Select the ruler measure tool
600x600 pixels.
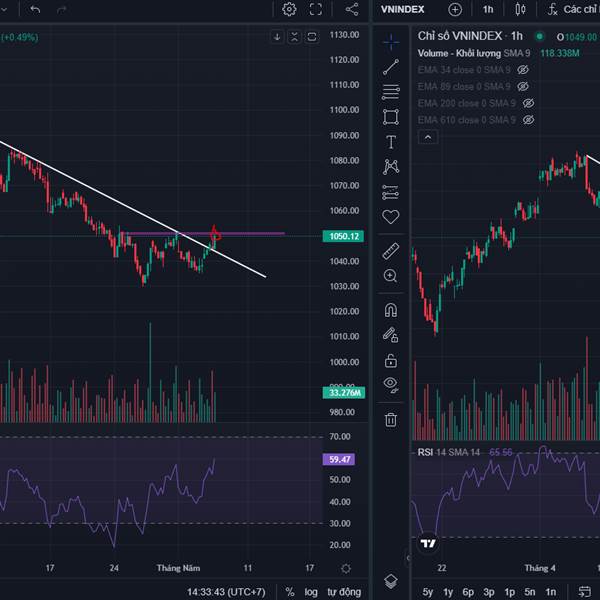[x=391, y=251]
